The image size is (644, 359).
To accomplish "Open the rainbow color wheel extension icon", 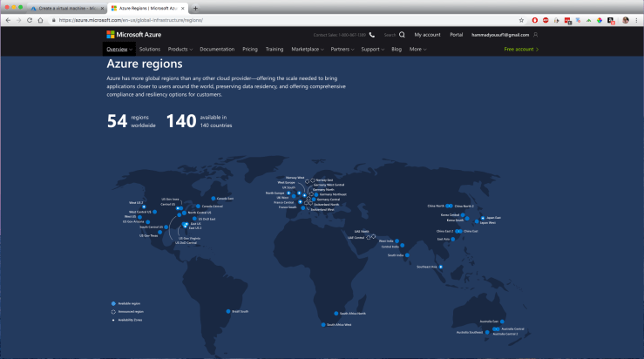I will click(600, 20).
